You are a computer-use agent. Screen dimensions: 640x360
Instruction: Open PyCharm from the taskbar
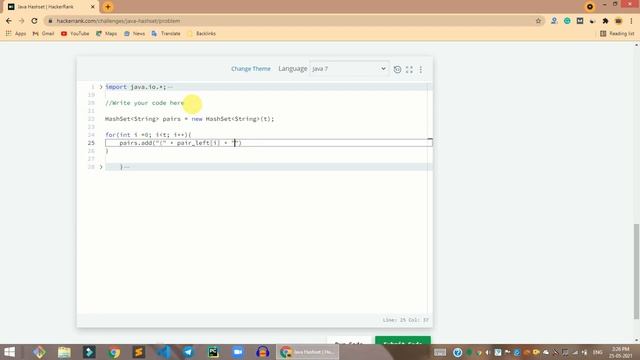[213, 352]
